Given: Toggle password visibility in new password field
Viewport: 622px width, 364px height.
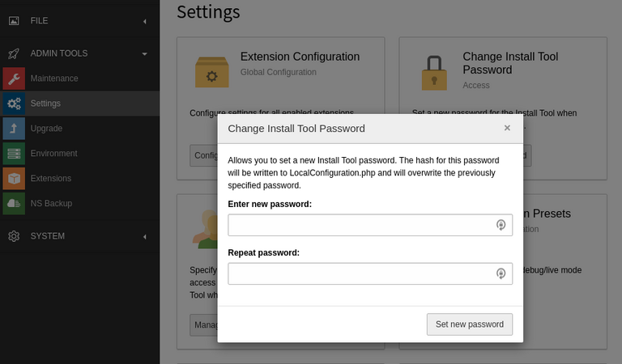Looking at the screenshot, I should (501, 225).
